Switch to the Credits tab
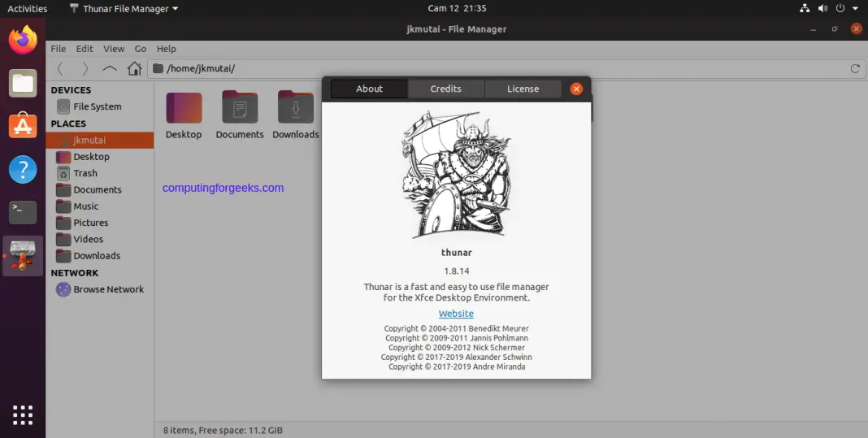The image size is (868, 438). (445, 89)
